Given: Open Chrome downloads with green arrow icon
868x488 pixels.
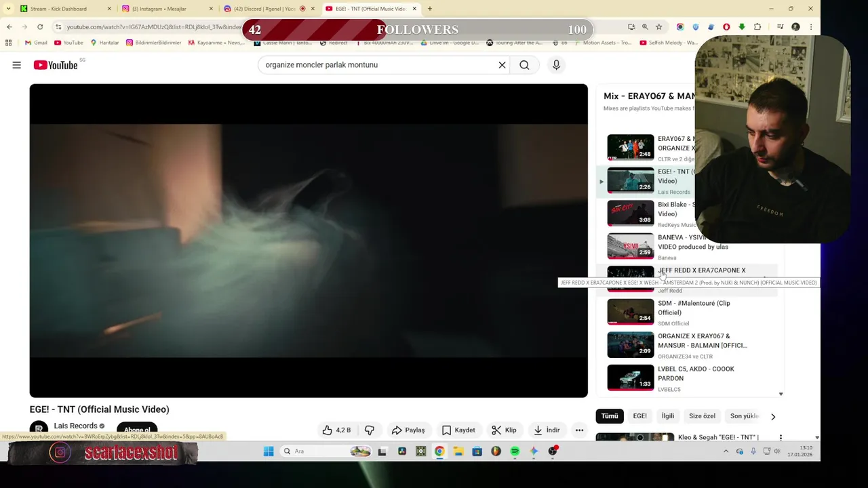Looking at the screenshot, I should 742,26.
